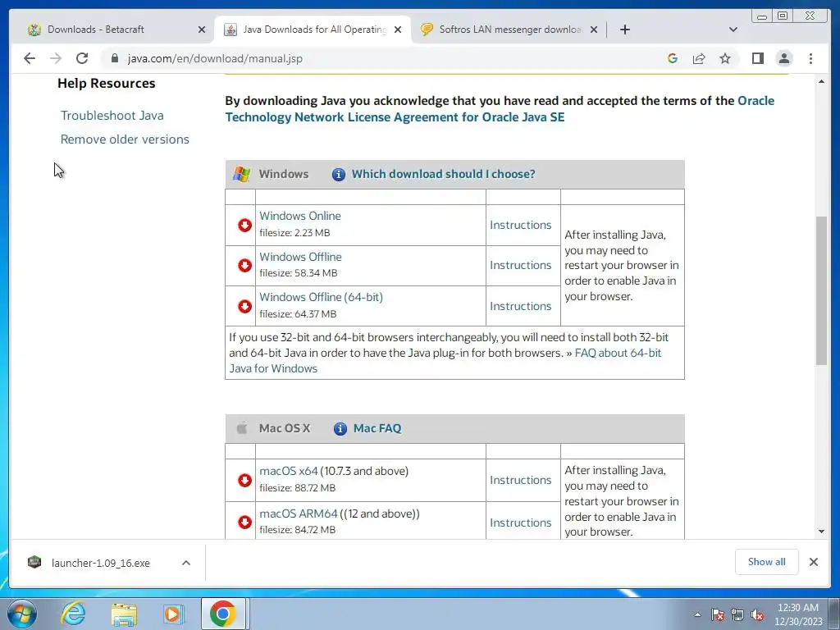Close the Downloads - Betacraft tab
The image size is (840, 630).
[202, 30]
